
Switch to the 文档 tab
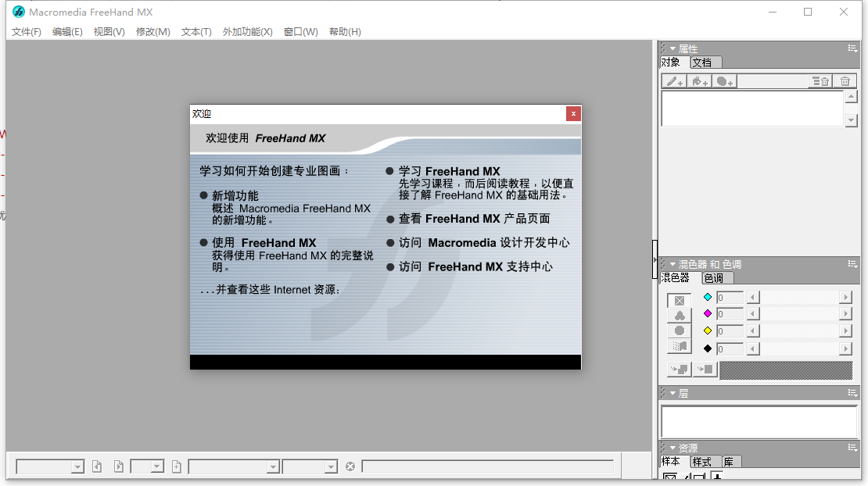click(x=705, y=63)
